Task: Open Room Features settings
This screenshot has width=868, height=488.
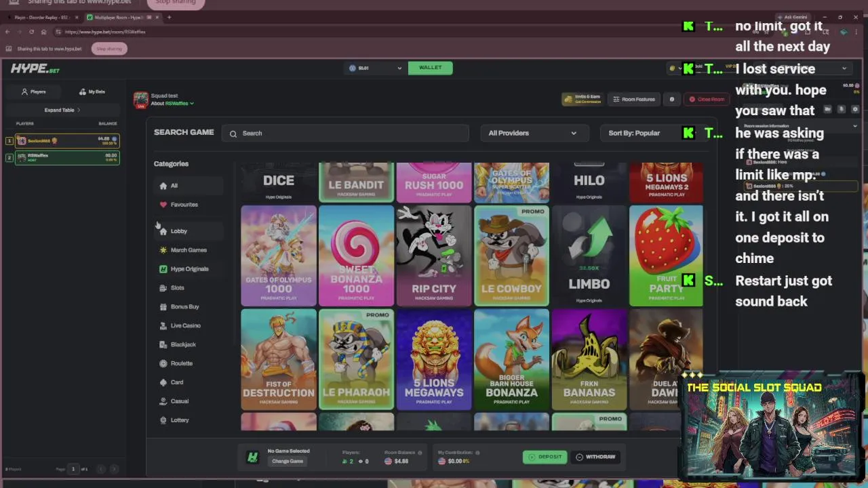Action: [634, 99]
